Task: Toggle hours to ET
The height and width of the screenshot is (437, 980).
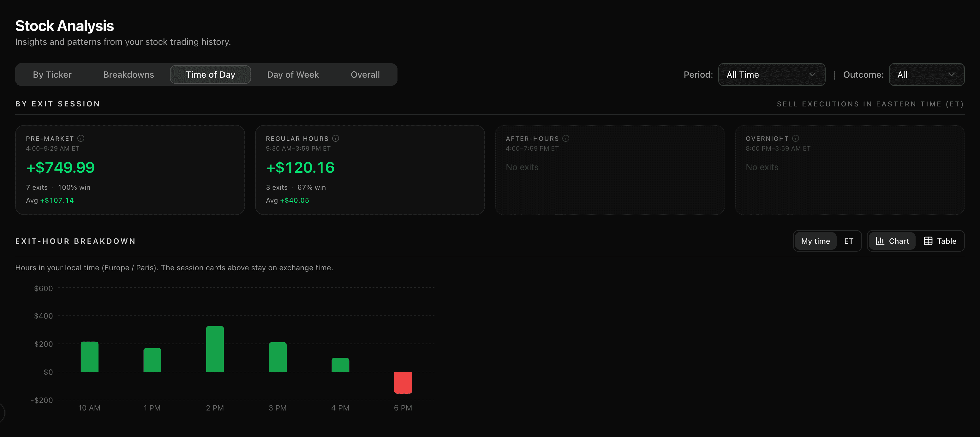Action: click(x=848, y=241)
